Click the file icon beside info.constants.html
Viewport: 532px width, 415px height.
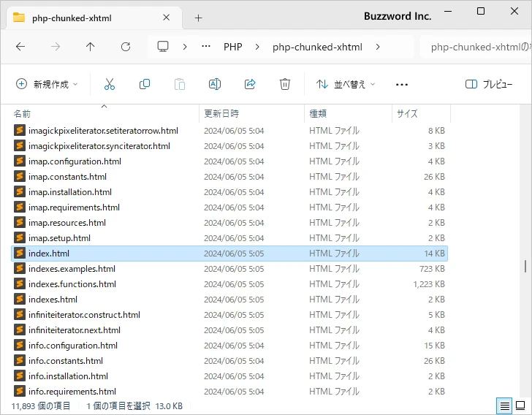[x=20, y=361]
